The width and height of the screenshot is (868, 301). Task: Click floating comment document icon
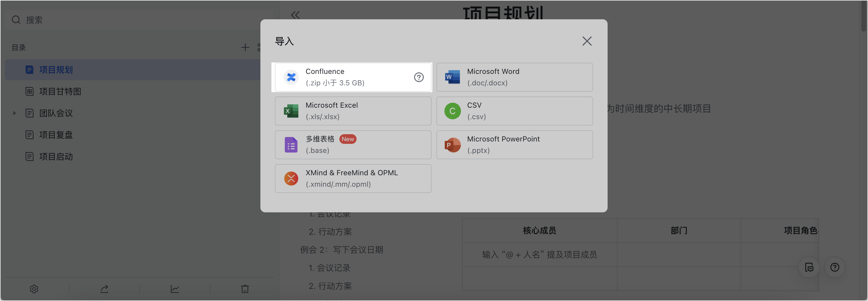coord(809,267)
